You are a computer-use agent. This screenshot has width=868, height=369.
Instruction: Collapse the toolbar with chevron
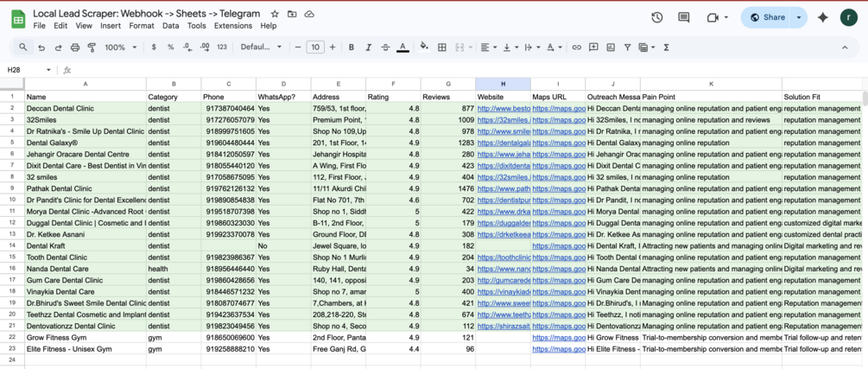point(845,48)
